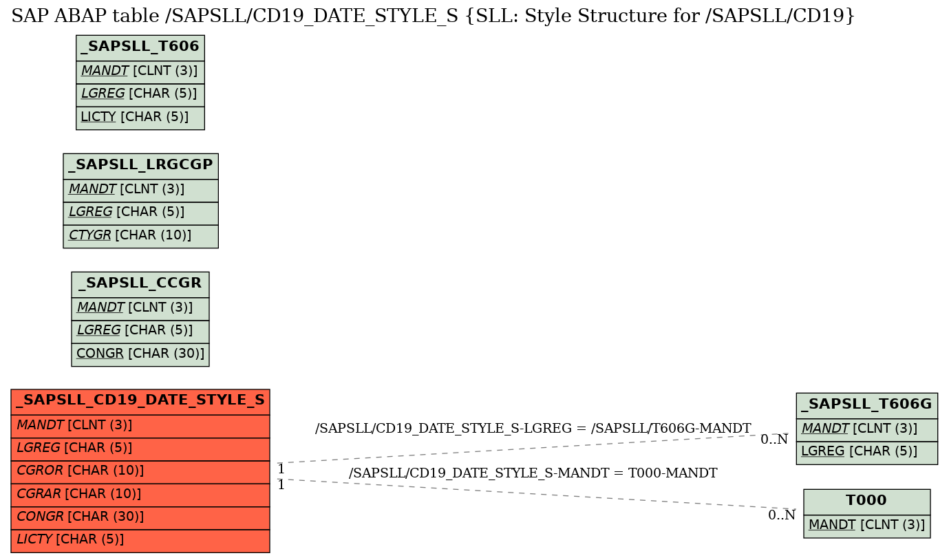Click the MANDT = T000-MANDT relation label
Image resolution: width=949 pixels, height=560 pixels.
click(x=533, y=473)
